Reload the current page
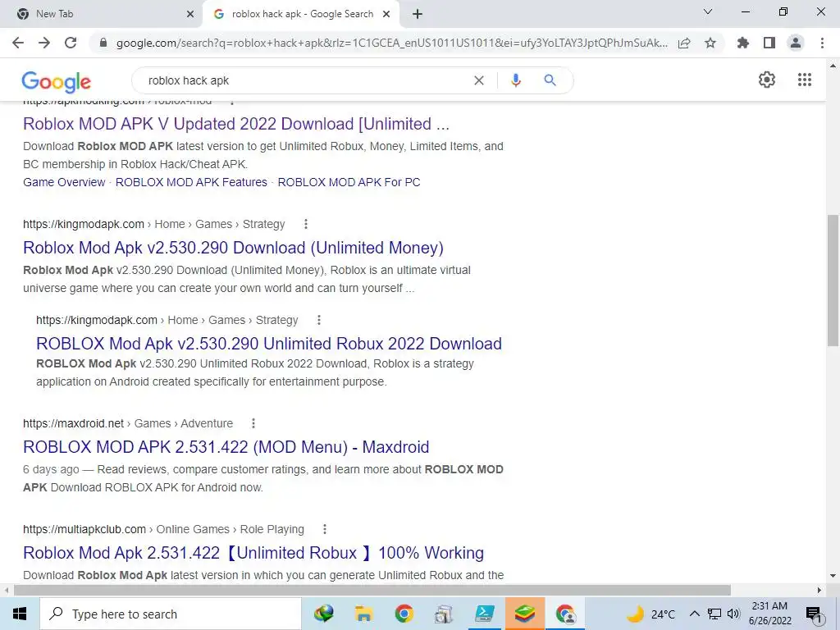This screenshot has height=630, width=840. pyautogui.click(x=71, y=43)
